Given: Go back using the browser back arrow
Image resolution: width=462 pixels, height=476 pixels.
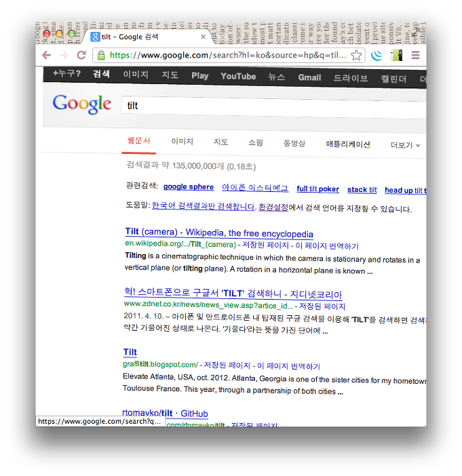Looking at the screenshot, I should click(47, 55).
